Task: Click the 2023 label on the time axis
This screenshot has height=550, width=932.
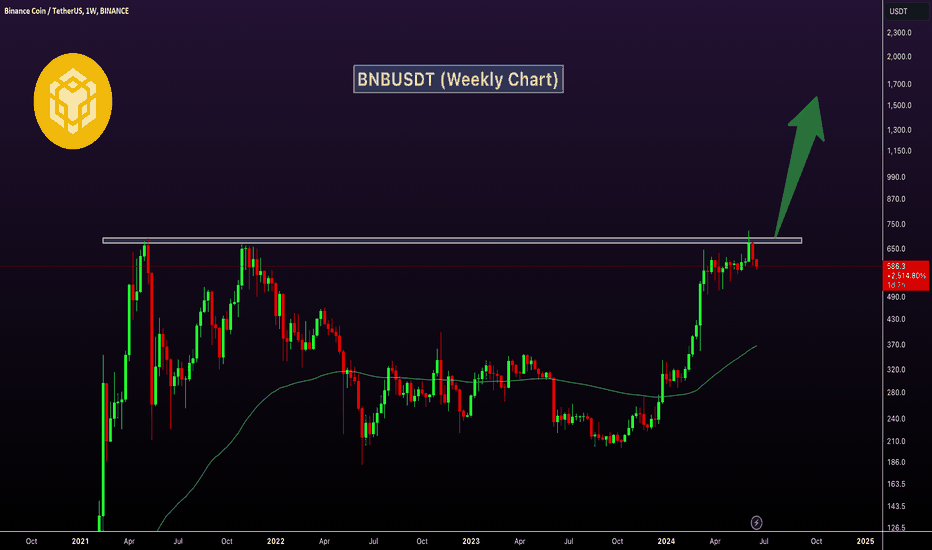Action: 471,541
